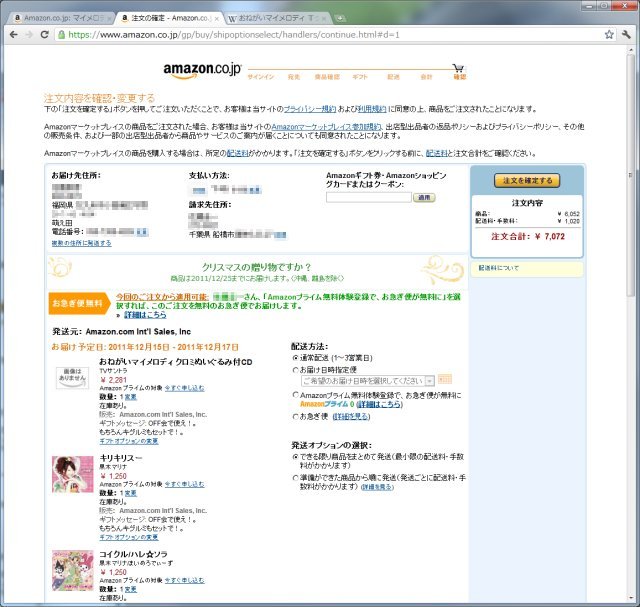Open the delivery date and time dropdown
Viewport: 640px width, 607px height.
click(x=367, y=380)
